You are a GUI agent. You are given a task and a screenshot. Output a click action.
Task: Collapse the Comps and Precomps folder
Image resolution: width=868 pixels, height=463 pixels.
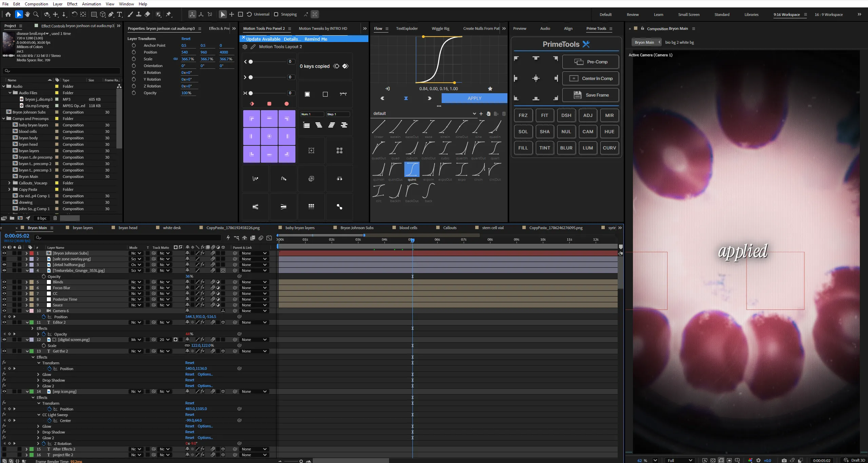pyautogui.click(x=4, y=119)
